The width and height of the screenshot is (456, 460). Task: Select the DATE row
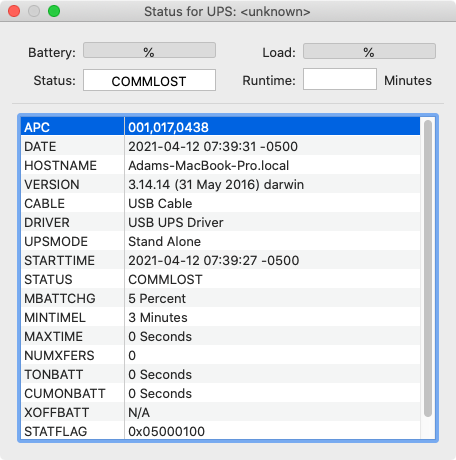pyautogui.click(x=220, y=146)
